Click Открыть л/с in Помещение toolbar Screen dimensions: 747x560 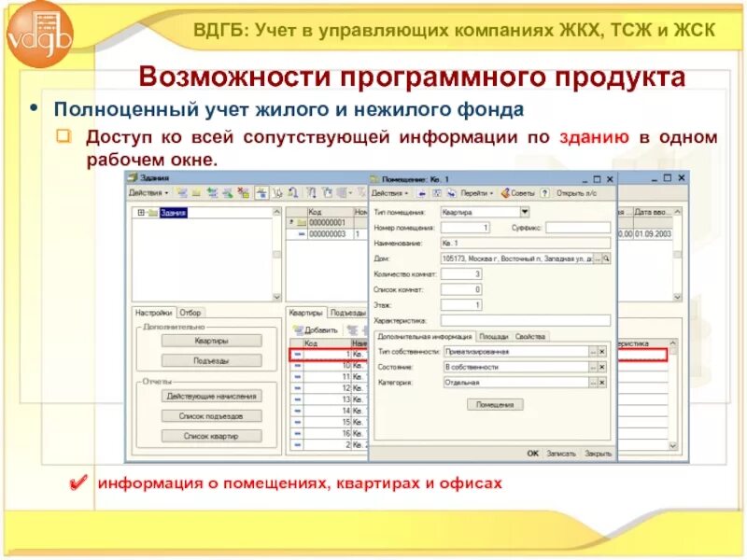576,193
